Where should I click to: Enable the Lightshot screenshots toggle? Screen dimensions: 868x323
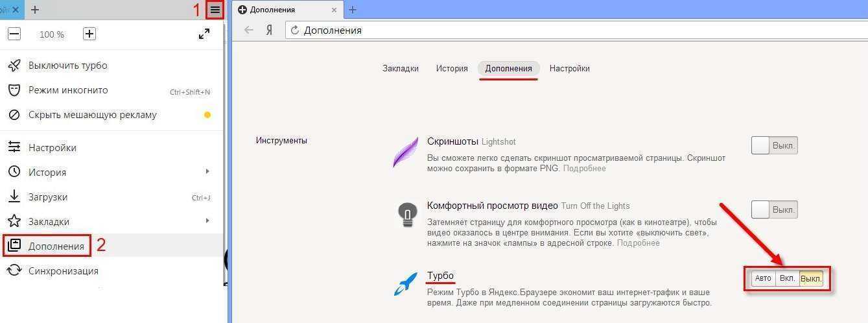[774, 145]
